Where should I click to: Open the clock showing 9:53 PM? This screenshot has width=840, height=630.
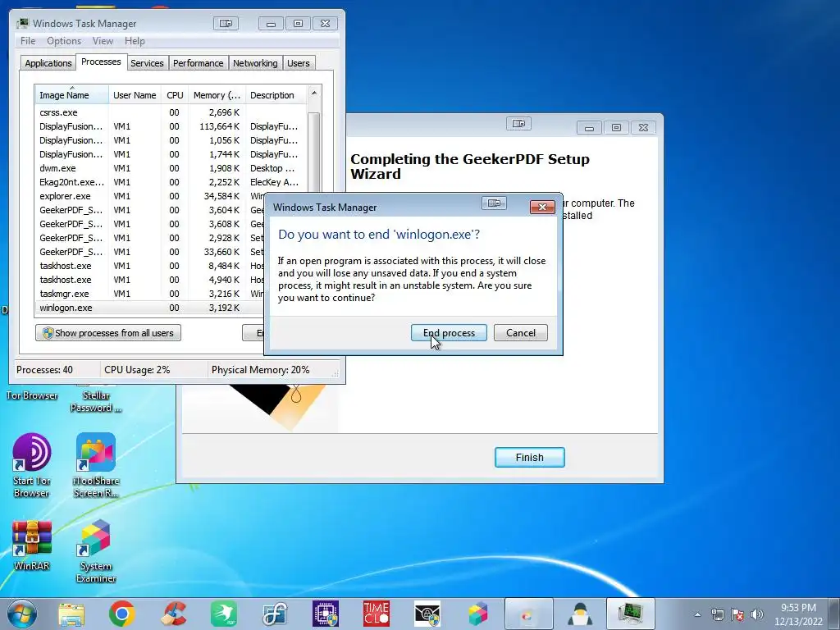pyautogui.click(x=798, y=614)
